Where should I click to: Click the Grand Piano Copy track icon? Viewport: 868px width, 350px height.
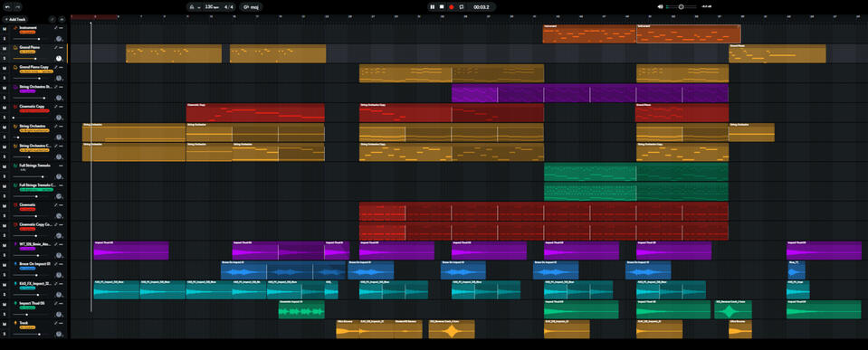[15, 67]
